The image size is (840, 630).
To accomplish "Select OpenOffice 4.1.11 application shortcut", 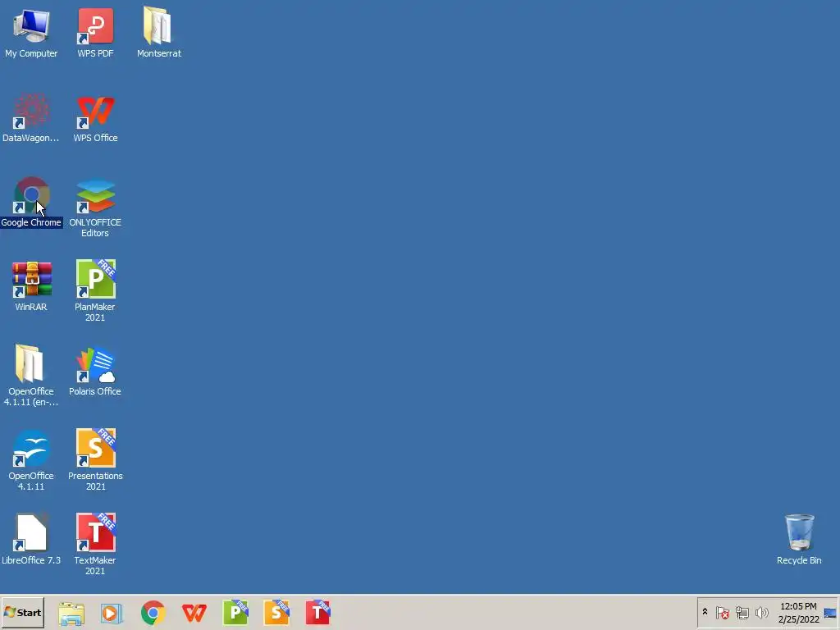I will (31, 460).
